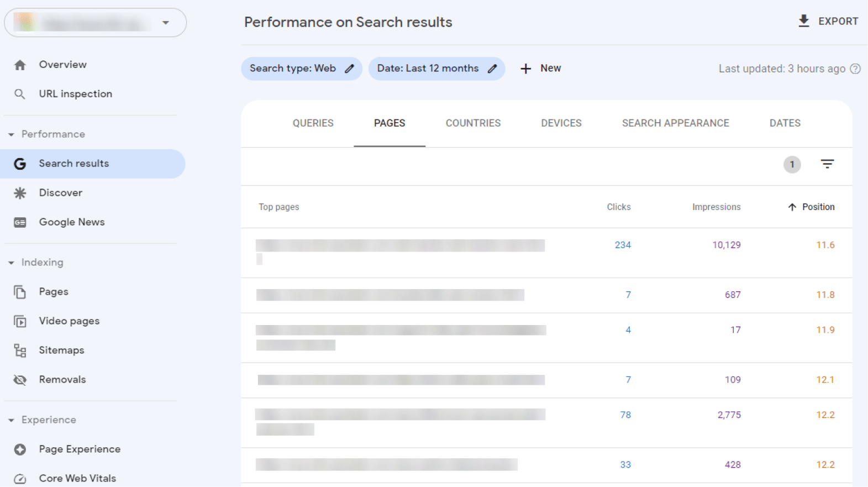Open Discover report in the sidebar
This screenshot has width=868, height=487.
coord(93,193)
